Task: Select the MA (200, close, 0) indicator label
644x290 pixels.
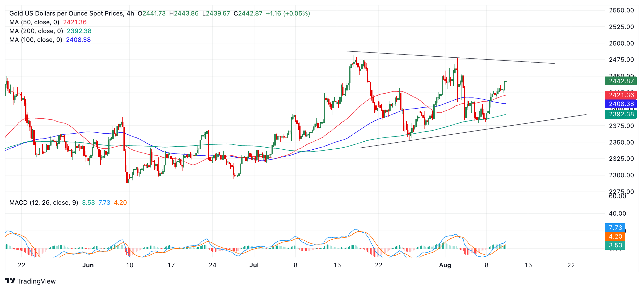Action: (x=36, y=31)
